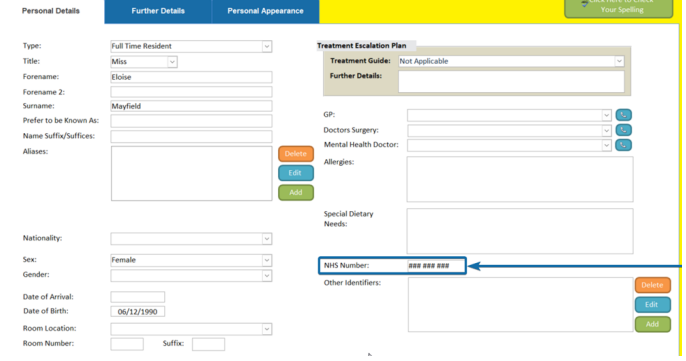
Task: Delete selected Other Identifier
Action: click(x=652, y=285)
